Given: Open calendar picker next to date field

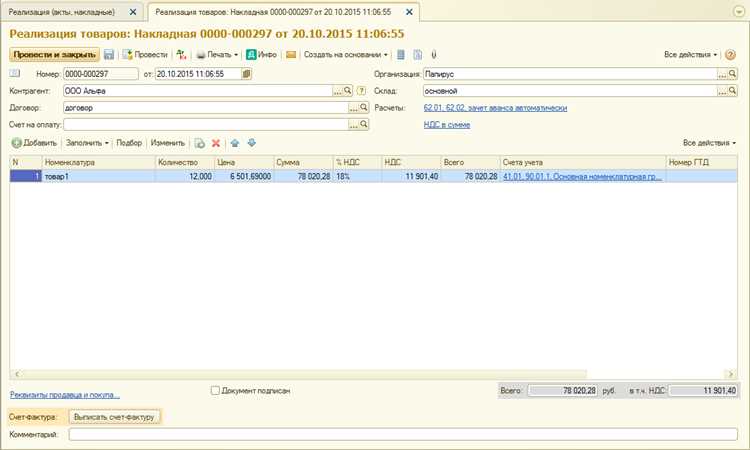Looking at the screenshot, I should coord(246,74).
